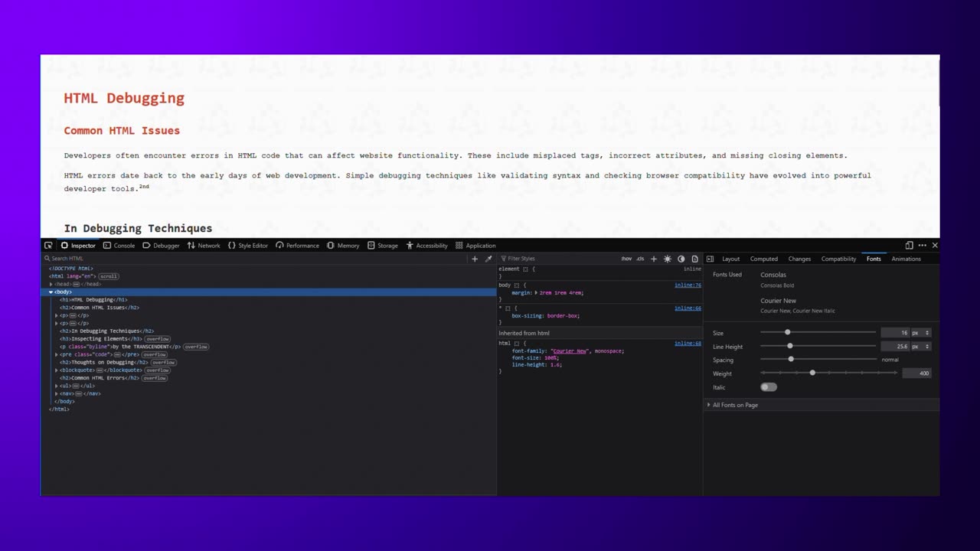Switch to the Console tab
The image size is (980, 551).
[x=119, y=246]
